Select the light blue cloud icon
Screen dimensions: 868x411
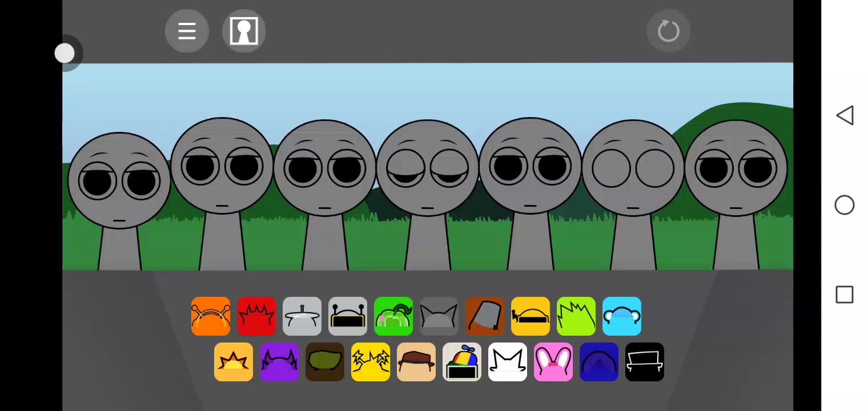[x=622, y=316]
